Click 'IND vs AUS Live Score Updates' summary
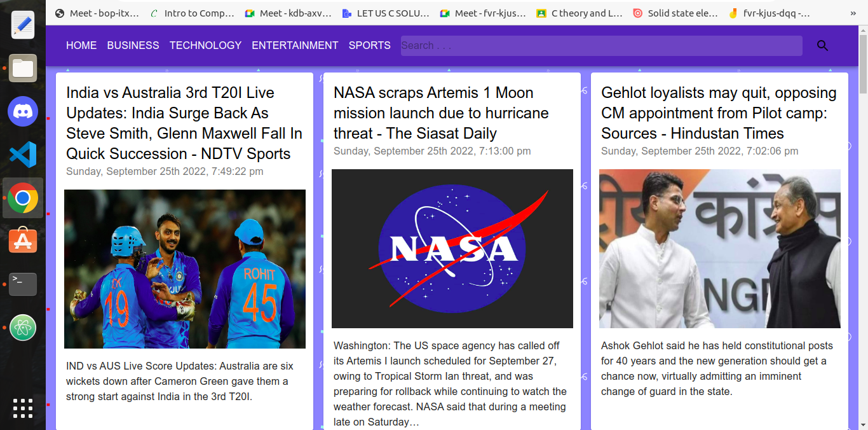The image size is (868, 430). click(x=180, y=382)
